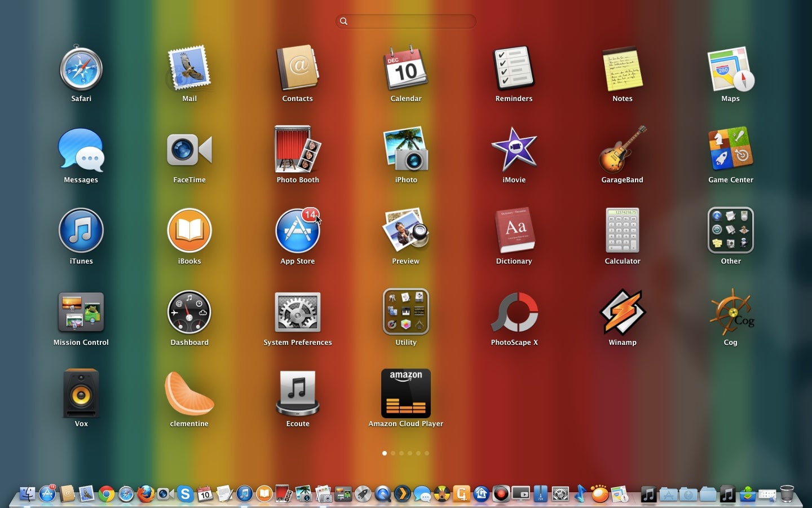Expand the Utility folder
This screenshot has width=812, height=508.
tap(405, 312)
